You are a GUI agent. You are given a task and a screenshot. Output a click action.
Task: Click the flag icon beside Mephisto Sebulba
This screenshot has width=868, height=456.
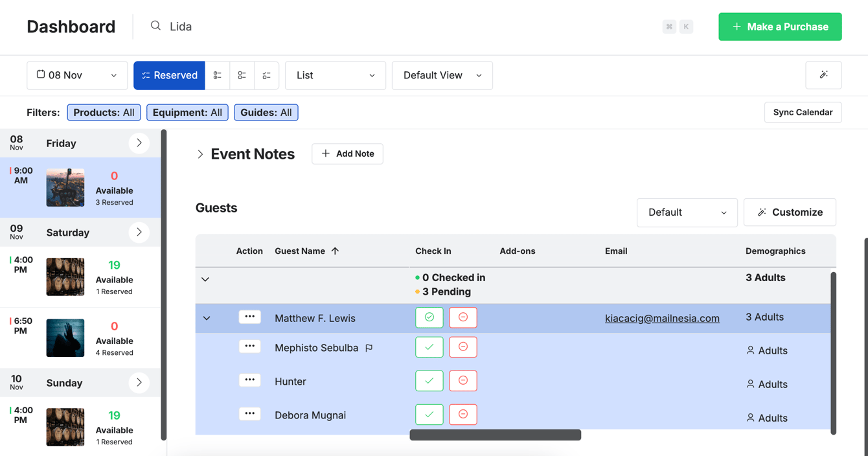coord(369,348)
